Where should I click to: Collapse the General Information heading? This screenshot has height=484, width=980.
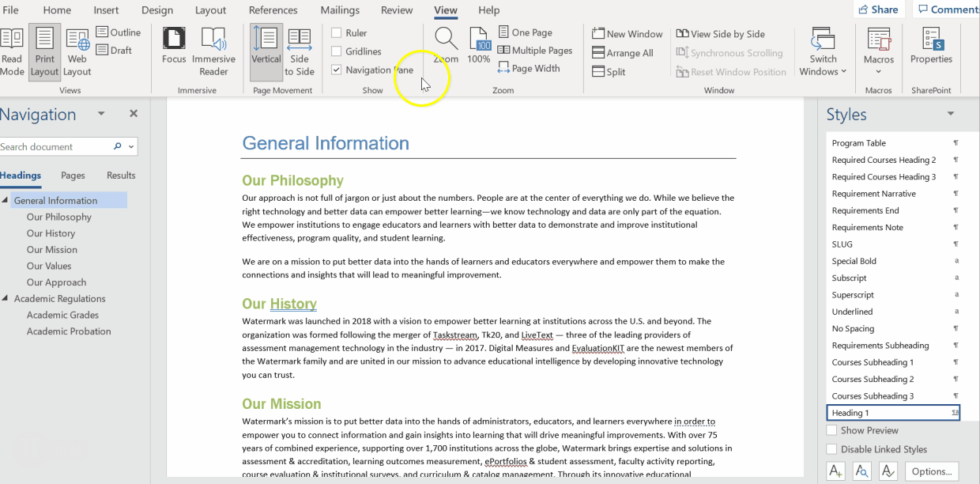point(6,200)
